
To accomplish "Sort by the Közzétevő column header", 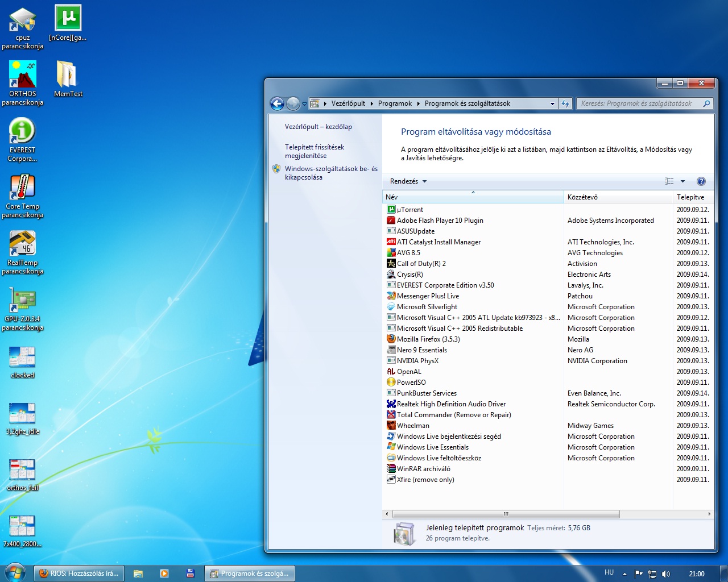I will [x=618, y=197].
